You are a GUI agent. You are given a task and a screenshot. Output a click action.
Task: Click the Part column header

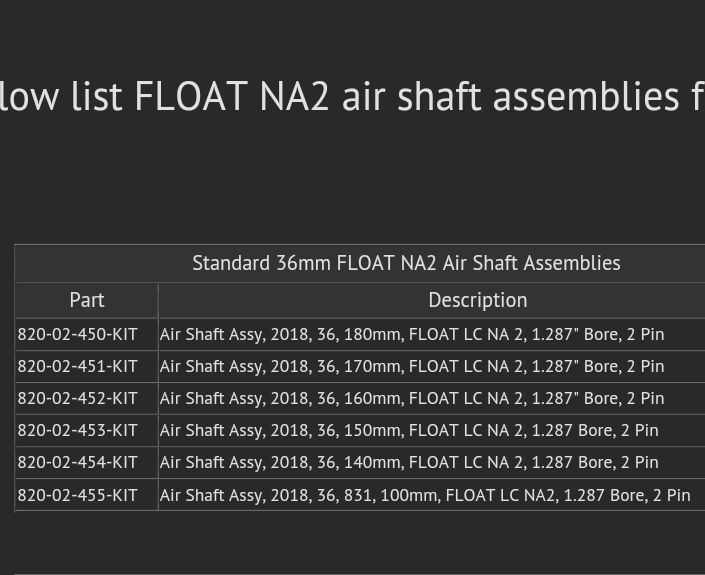click(x=87, y=300)
